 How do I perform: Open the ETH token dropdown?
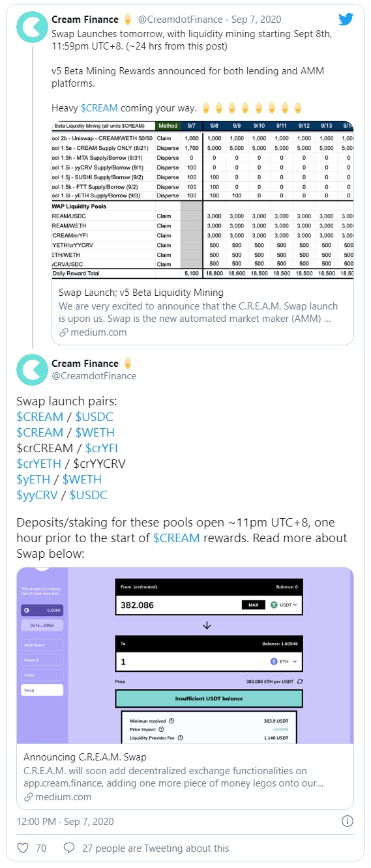(x=284, y=661)
